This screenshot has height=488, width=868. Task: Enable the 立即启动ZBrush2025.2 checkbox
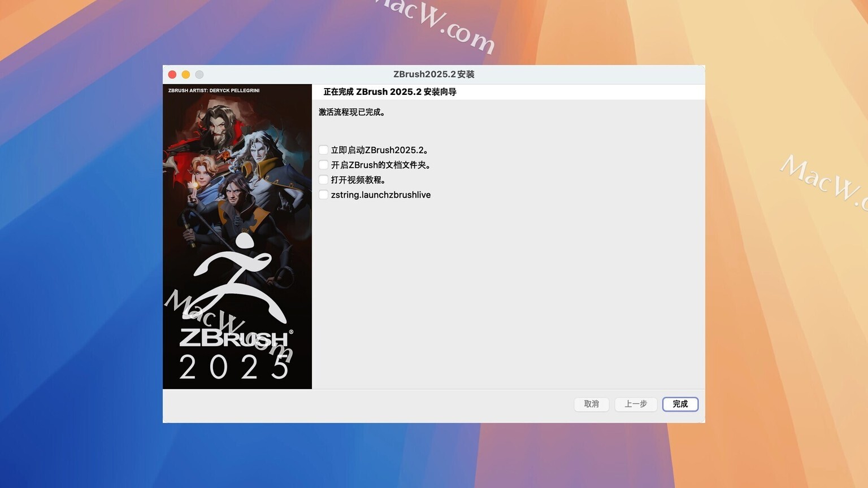point(323,150)
